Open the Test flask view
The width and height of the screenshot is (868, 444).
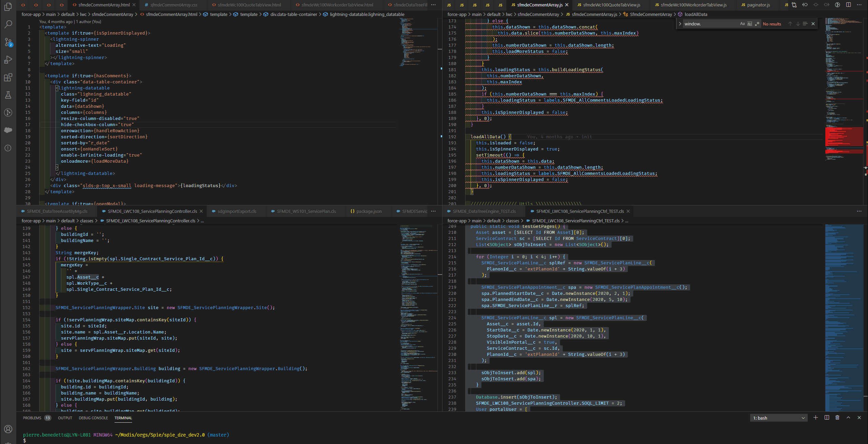click(x=8, y=95)
